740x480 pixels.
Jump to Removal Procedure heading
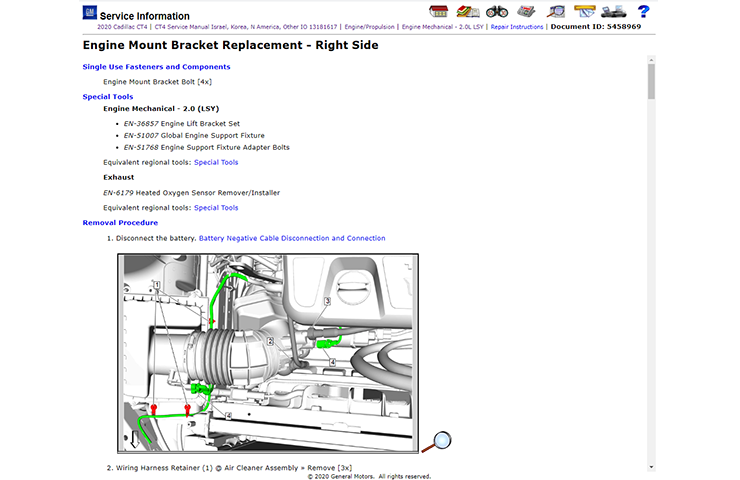click(120, 222)
